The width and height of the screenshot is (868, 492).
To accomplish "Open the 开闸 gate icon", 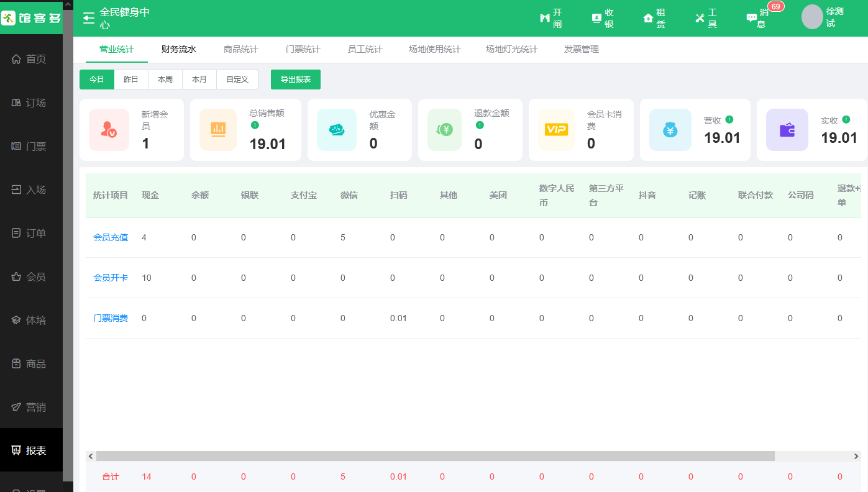I will [545, 18].
